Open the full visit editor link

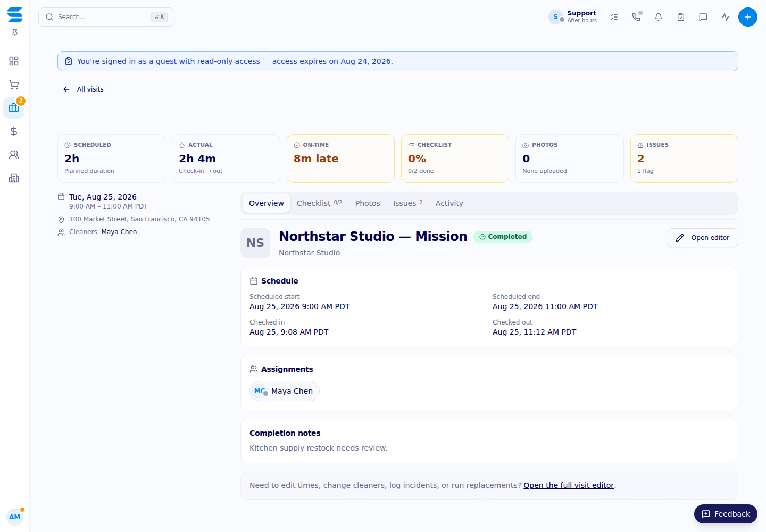tap(569, 485)
